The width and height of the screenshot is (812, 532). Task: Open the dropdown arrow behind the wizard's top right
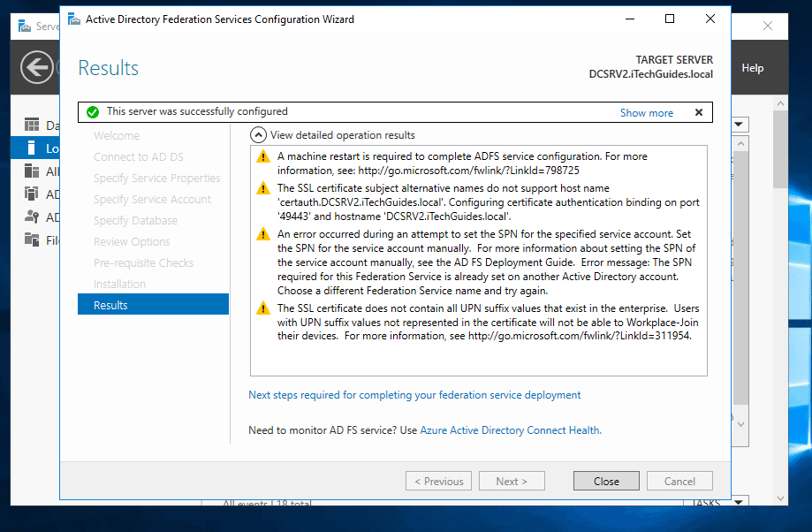(x=739, y=125)
